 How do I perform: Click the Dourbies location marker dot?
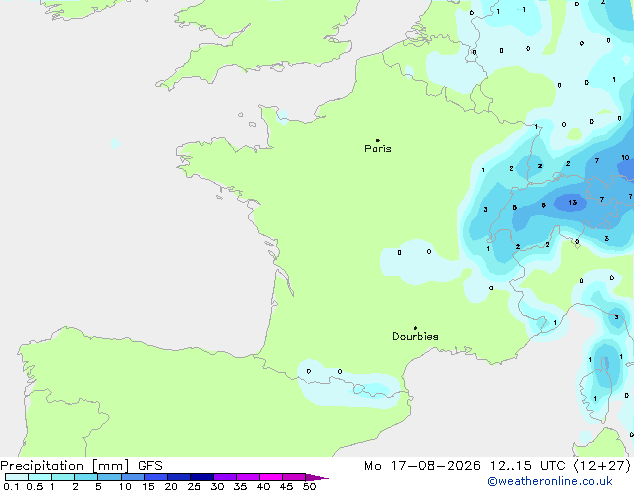click(415, 328)
